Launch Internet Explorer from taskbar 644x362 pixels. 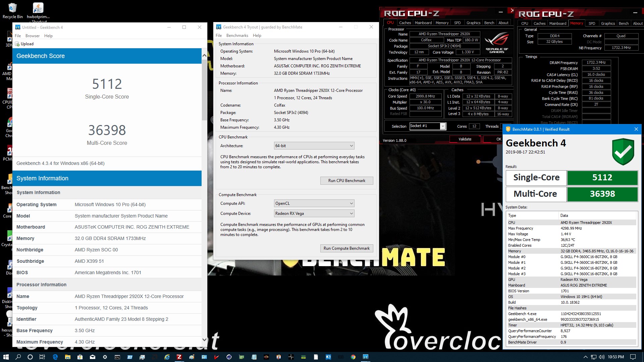(x=167, y=357)
